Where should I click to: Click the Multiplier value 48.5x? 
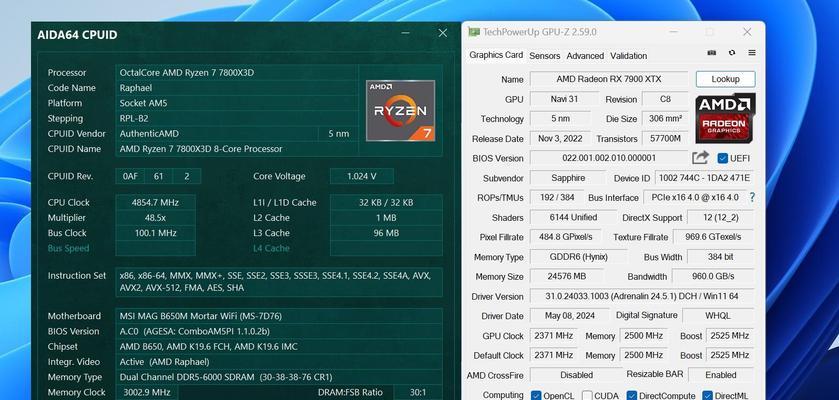point(155,218)
